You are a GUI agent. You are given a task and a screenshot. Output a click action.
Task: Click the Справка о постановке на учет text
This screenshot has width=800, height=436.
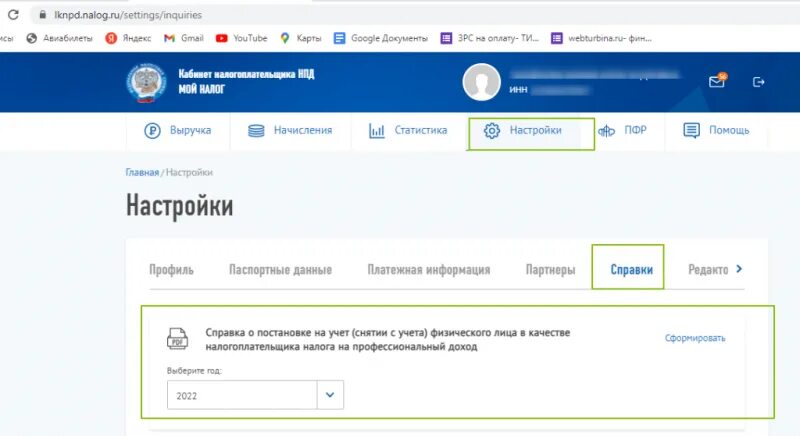(x=388, y=340)
